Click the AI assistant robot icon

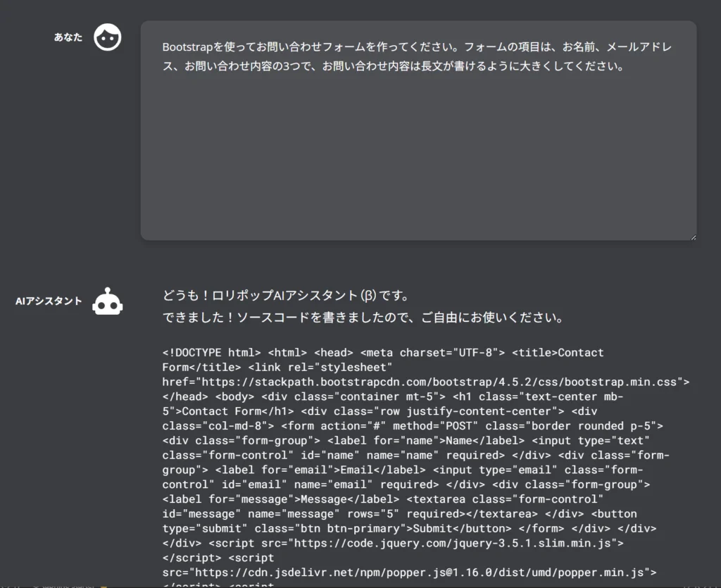107,301
